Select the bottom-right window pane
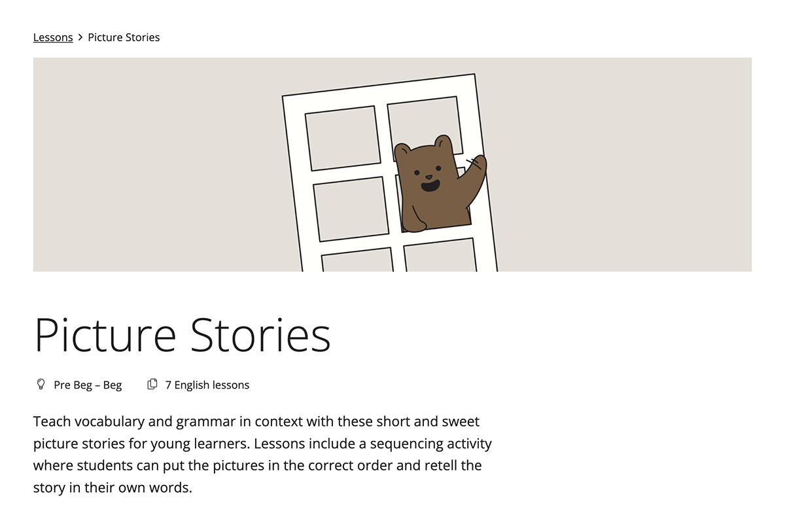Viewport: 785px width, 532px height. click(440, 255)
